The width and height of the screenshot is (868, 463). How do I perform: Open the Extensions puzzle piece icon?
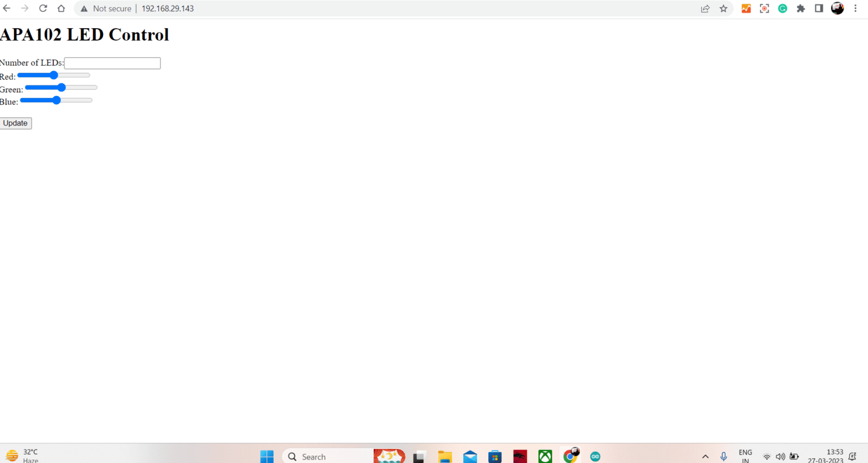pos(801,8)
